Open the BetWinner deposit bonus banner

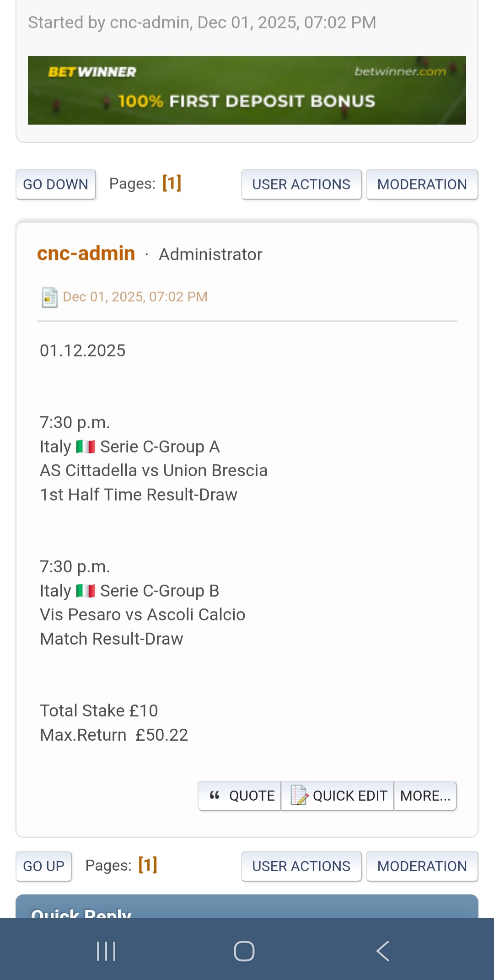(247, 90)
